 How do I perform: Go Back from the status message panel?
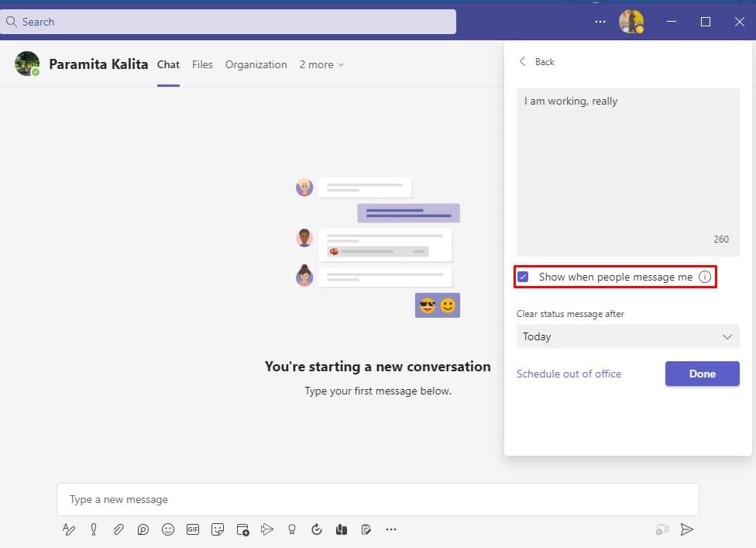(x=537, y=61)
